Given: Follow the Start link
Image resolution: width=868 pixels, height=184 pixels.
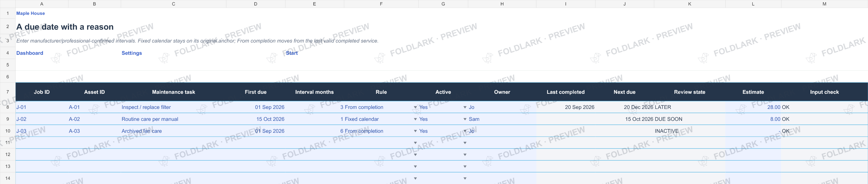Looking at the screenshot, I should (292, 53).
